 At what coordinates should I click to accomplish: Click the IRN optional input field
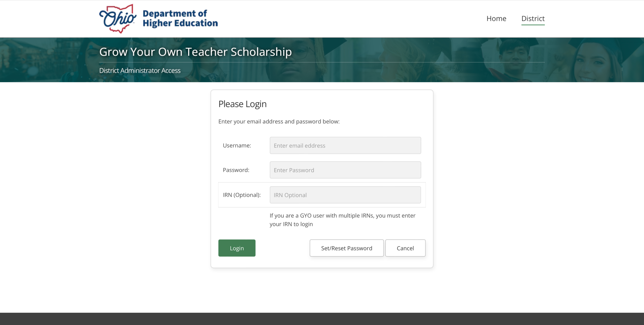click(x=345, y=194)
